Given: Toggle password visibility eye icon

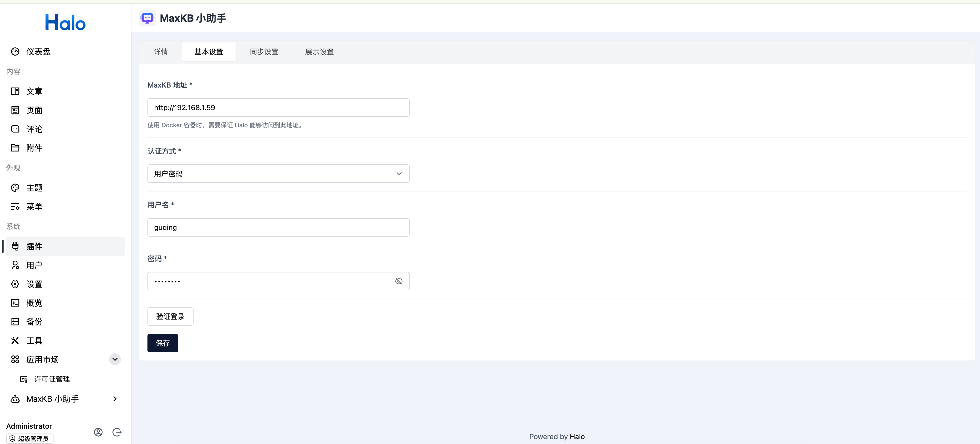Looking at the screenshot, I should [398, 281].
